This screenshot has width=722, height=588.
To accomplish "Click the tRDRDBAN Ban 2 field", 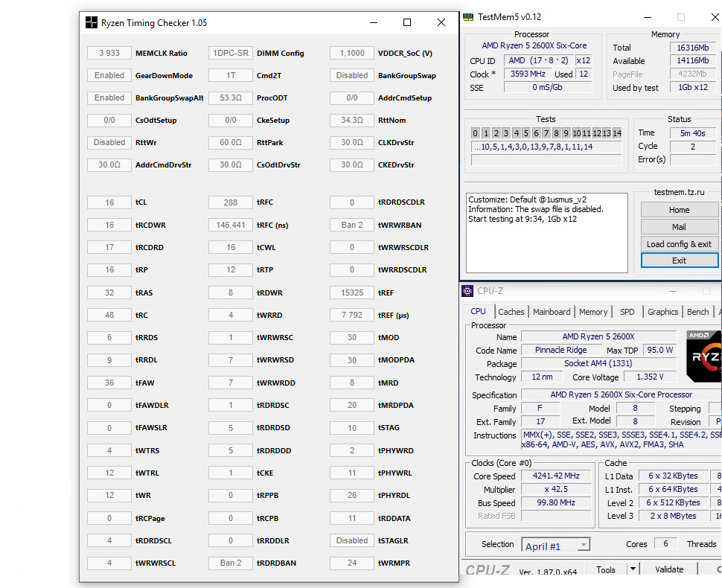I will click(231, 563).
